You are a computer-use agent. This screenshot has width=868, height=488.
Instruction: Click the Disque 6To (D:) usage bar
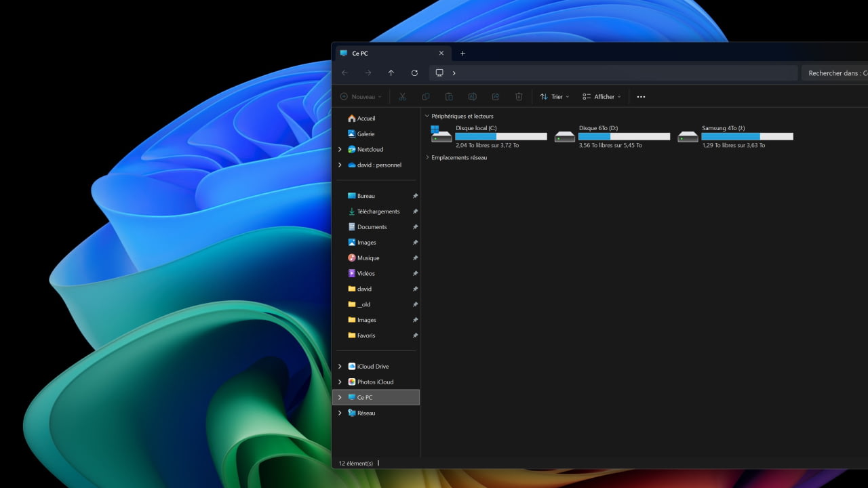pyautogui.click(x=624, y=136)
